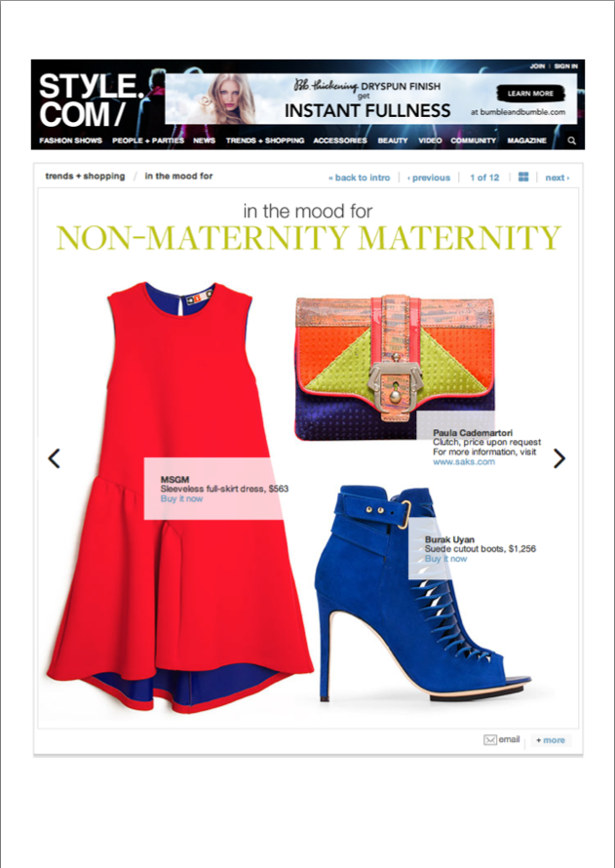Go to next slide with right chevron arrow
This screenshot has height=868, width=615.
point(559,458)
